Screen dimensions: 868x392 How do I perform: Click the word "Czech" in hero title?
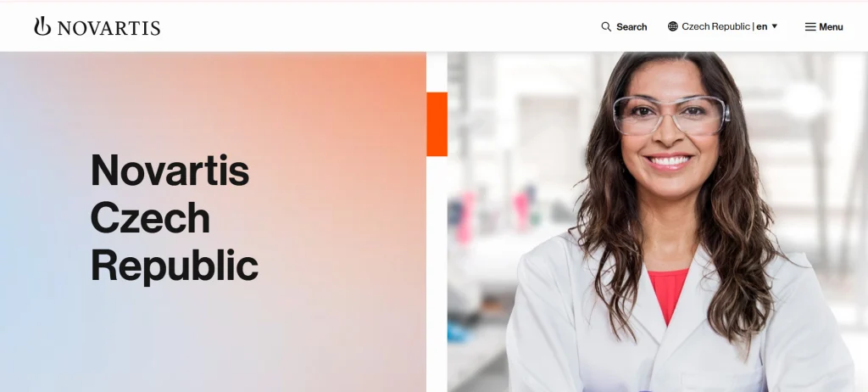[150, 218]
